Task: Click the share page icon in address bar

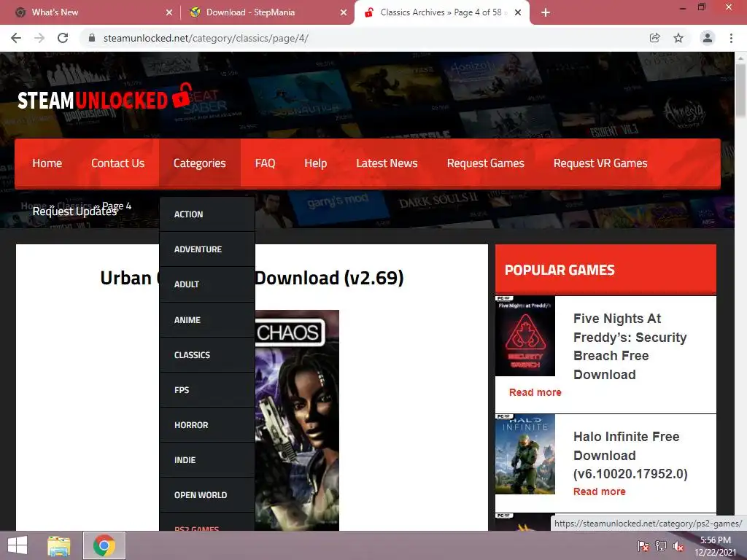Action: (x=654, y=38)
